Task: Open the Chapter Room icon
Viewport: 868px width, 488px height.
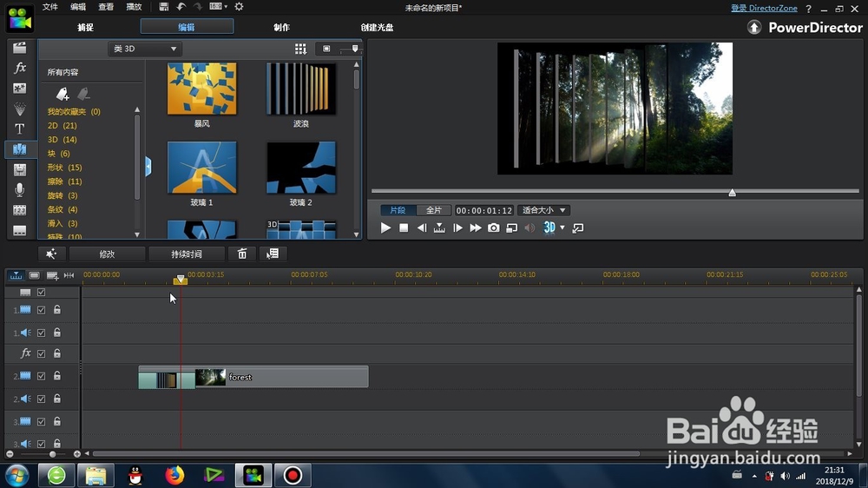Action: point(20,210)
